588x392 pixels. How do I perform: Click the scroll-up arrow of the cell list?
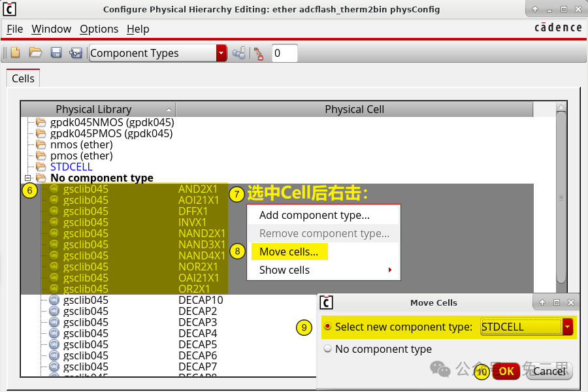561,107
